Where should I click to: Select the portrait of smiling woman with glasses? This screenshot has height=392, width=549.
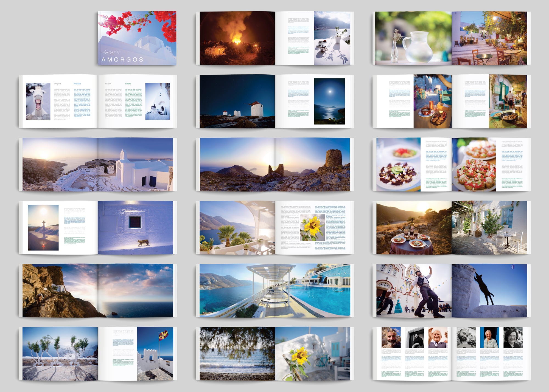(x=513, y=337)
